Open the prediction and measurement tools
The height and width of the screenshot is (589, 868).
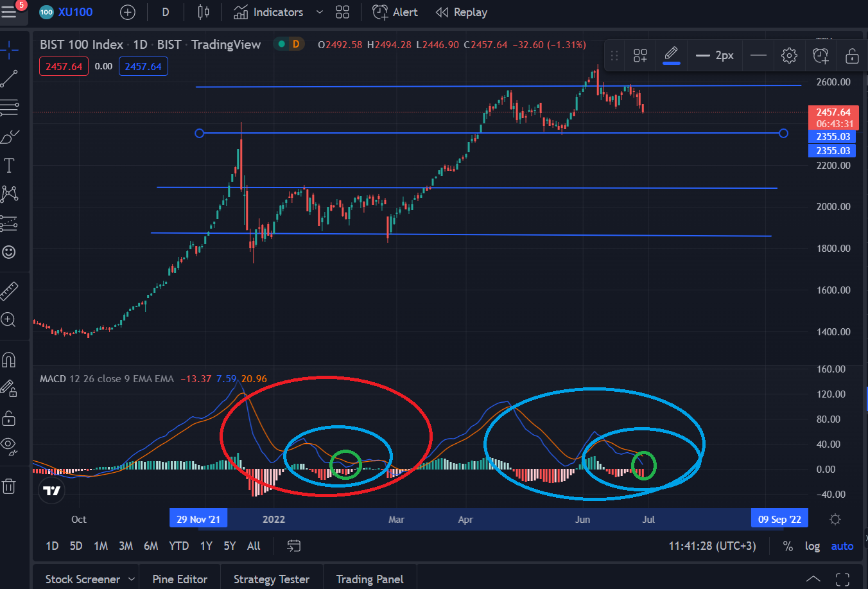coord(10,223)
